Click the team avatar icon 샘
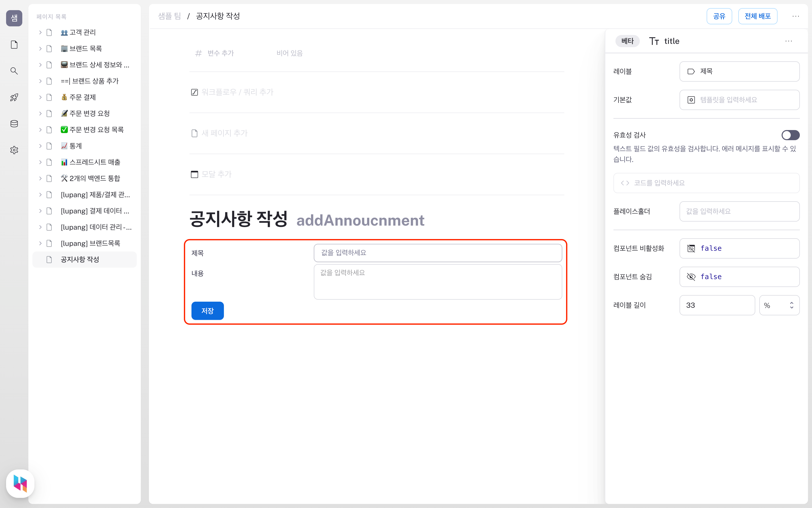The width and height of the screenshot is (812, 508). pos(14,18)
